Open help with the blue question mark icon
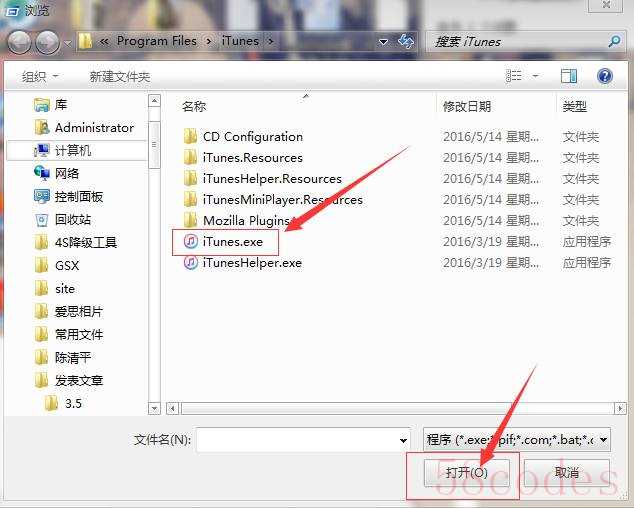 [604, 76]
